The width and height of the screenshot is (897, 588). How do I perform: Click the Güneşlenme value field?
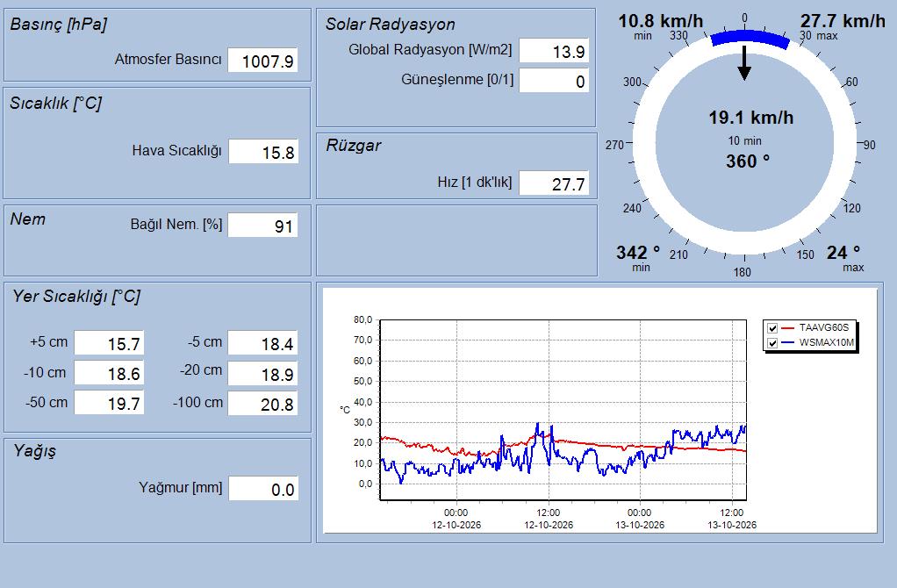pyautogui.click(x=554, y=81)
